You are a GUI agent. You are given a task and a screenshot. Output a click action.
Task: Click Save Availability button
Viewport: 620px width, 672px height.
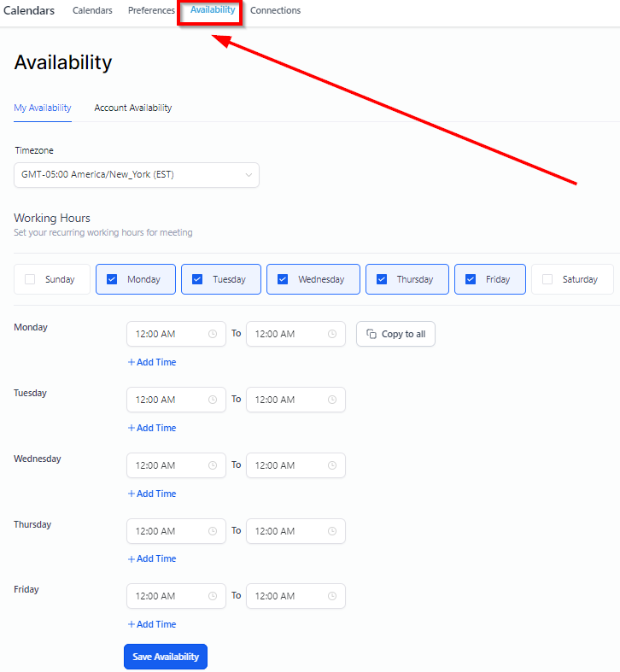click(x=166, y=657)
